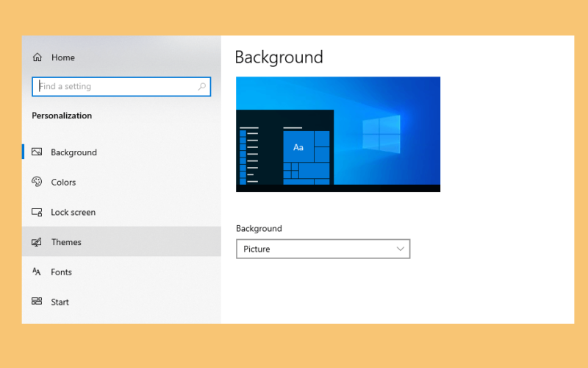Open the Home settings page
Image resolution: width=588 pixels, height=368 pixels.
pyautogui.click(x=63, y=57)
